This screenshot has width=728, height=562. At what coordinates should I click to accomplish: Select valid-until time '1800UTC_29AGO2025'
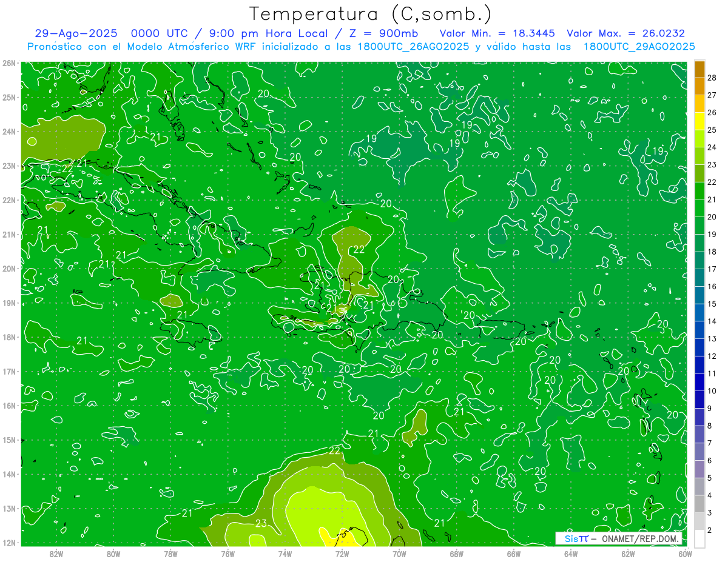click(639, 47)
